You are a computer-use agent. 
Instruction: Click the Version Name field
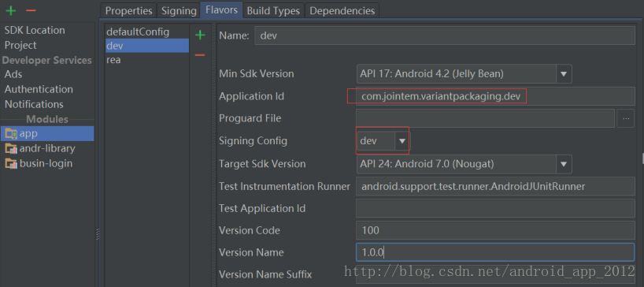coord(495,252)
